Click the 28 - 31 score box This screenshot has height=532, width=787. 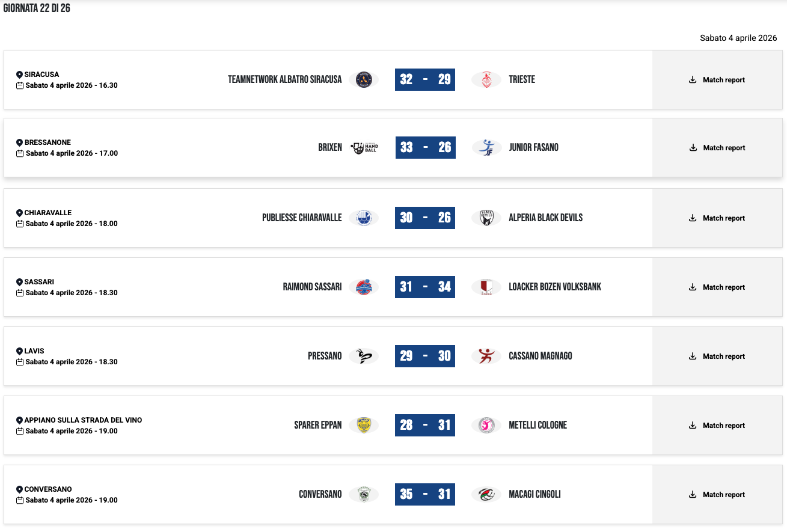click(x=425, y=425)
